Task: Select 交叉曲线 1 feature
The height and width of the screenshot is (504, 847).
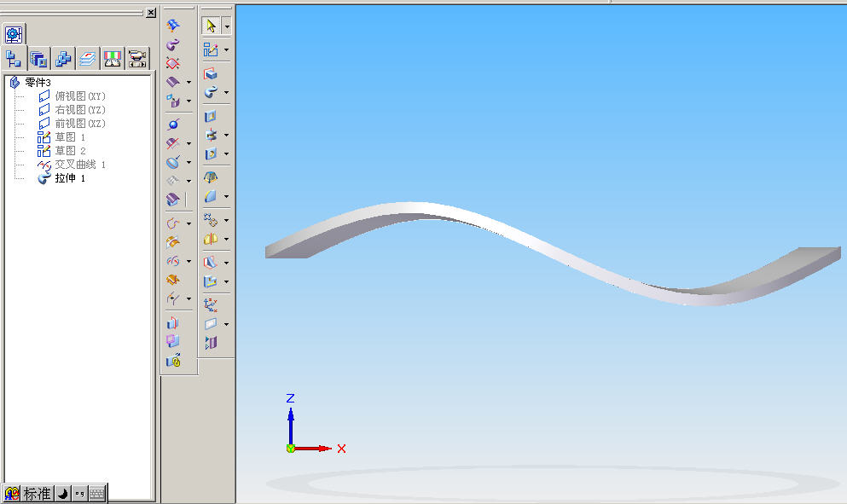Action: [80, 165]
